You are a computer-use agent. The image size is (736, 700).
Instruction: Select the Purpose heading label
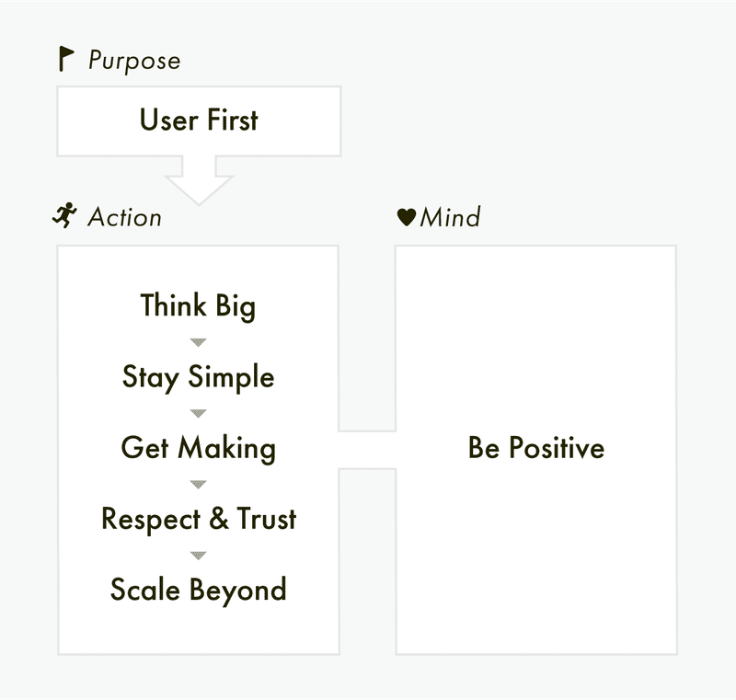pos(134,62)
